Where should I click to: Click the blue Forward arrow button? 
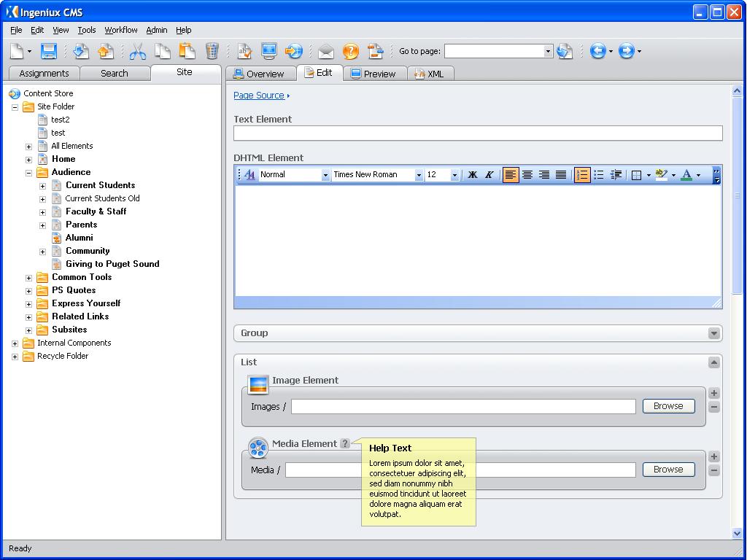626,51
